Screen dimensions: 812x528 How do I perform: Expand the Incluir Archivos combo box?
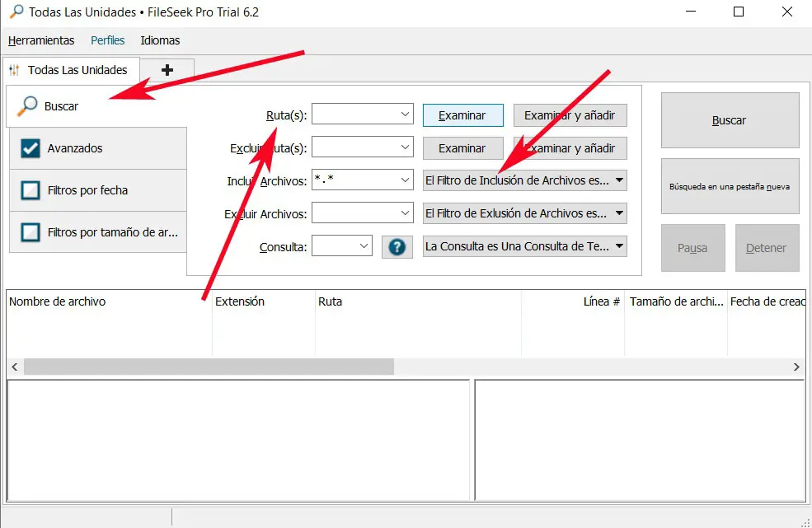click(x=405, y=180)
